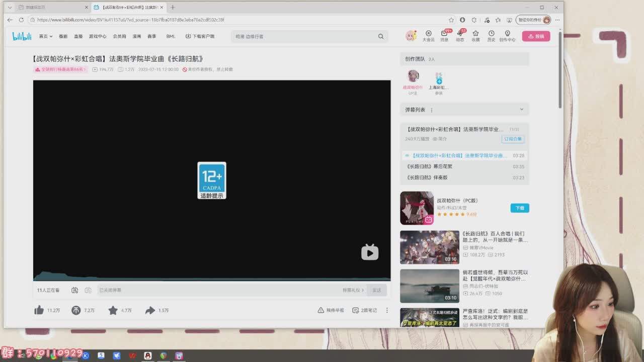Open 收藏 favorites icon in header
644x362 pixels.
point(475,36)
